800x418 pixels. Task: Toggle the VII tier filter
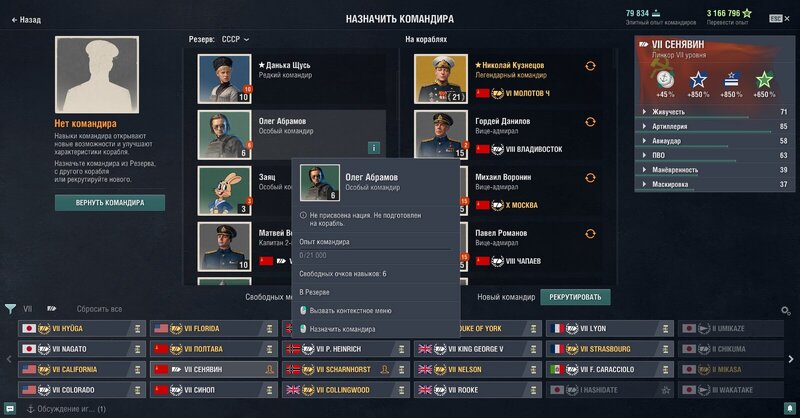[x=28, y=309]
